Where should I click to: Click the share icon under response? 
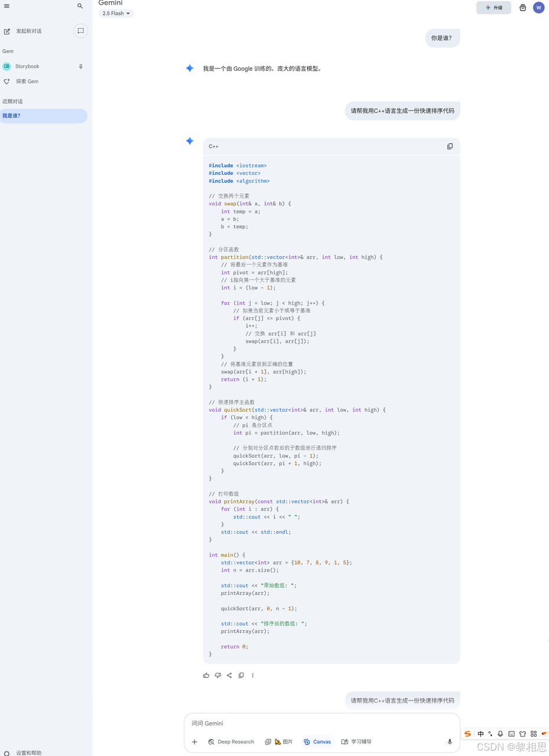[x=229, y=675]
